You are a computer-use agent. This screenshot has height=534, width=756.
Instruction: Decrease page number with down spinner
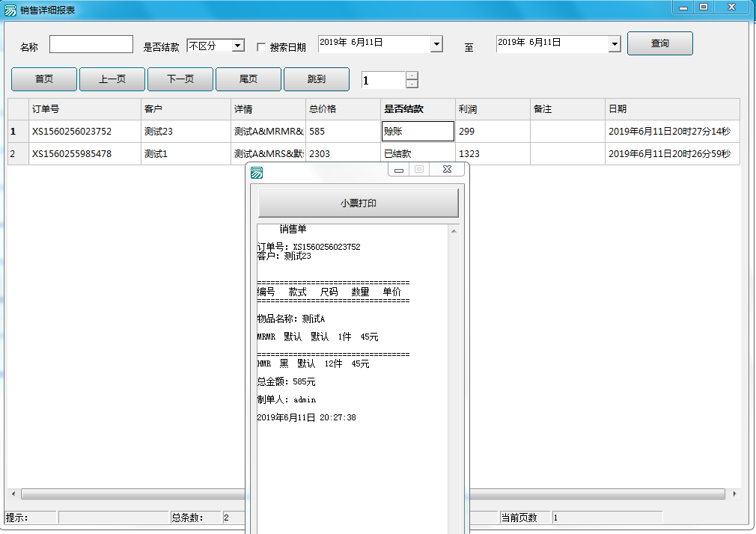[x=412, y=85]
